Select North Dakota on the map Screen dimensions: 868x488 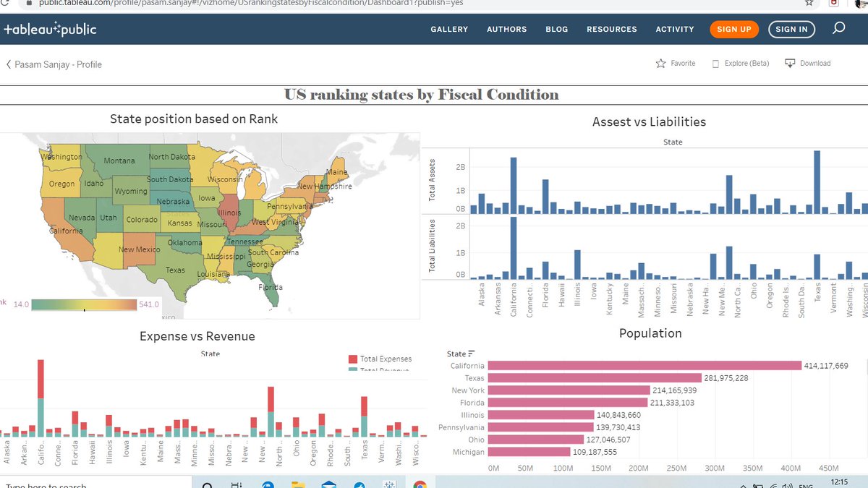click(172, 157)
